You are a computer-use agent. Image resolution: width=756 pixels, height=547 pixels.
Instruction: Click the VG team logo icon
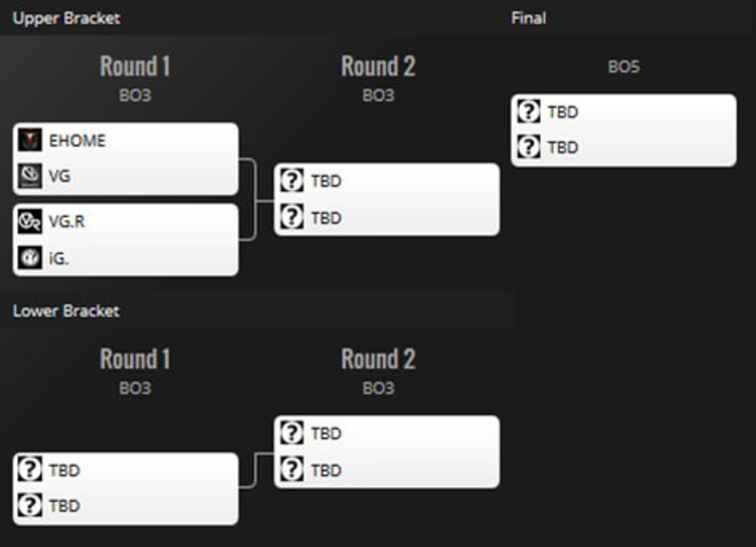point(30,176)
